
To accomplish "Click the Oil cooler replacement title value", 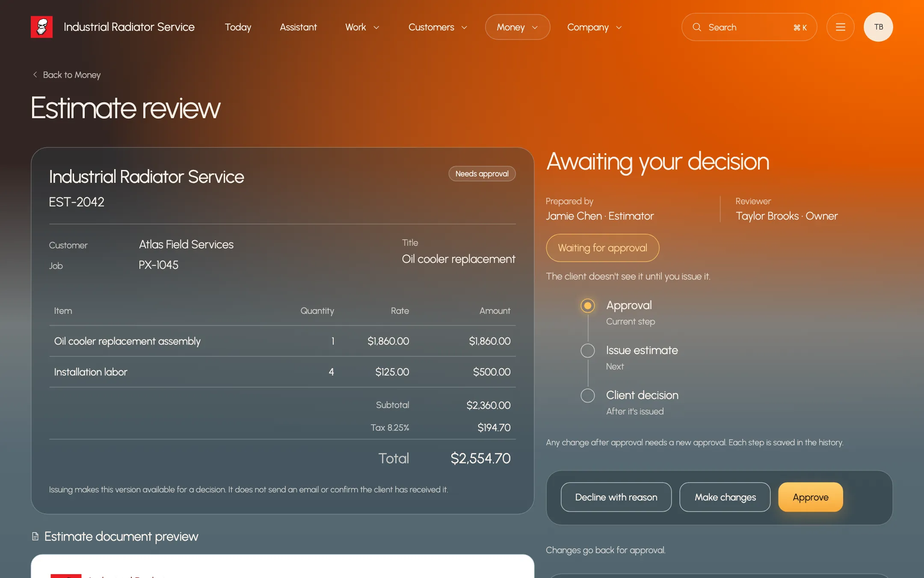I will 459,259.
